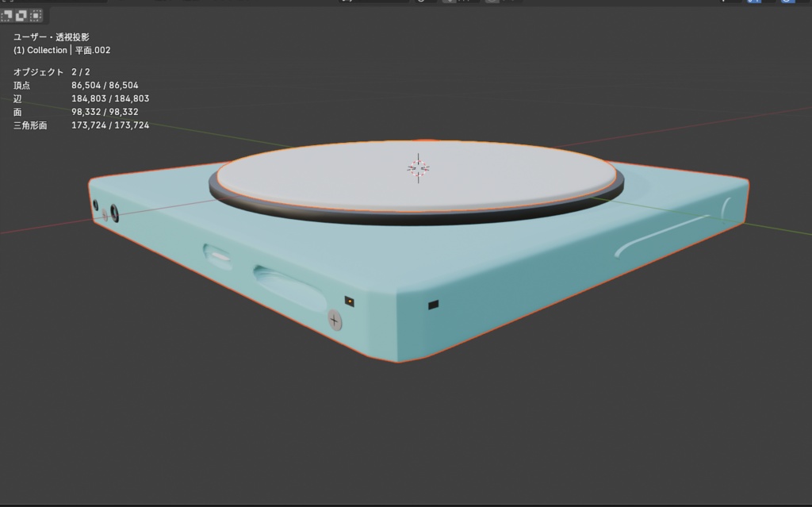
Task: Click the 三角形面 triangle count line
Action: (82, 125)
